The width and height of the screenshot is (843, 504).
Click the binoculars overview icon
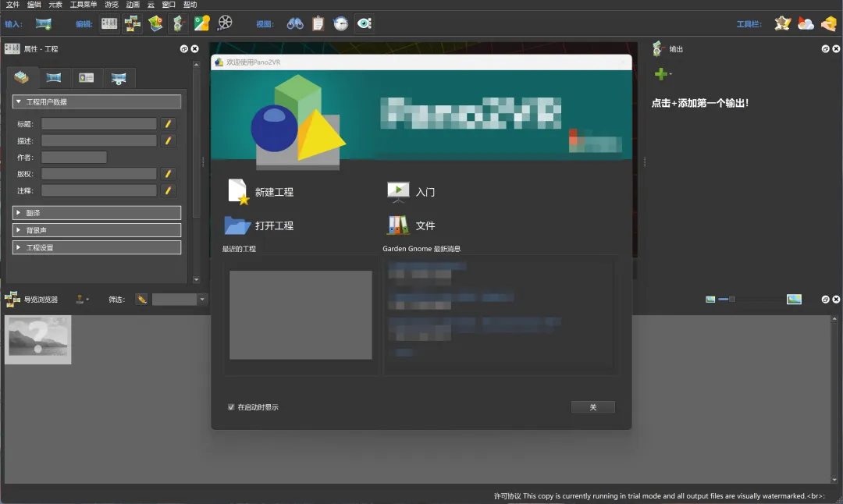pyautogui.click(x=294, y=23)
